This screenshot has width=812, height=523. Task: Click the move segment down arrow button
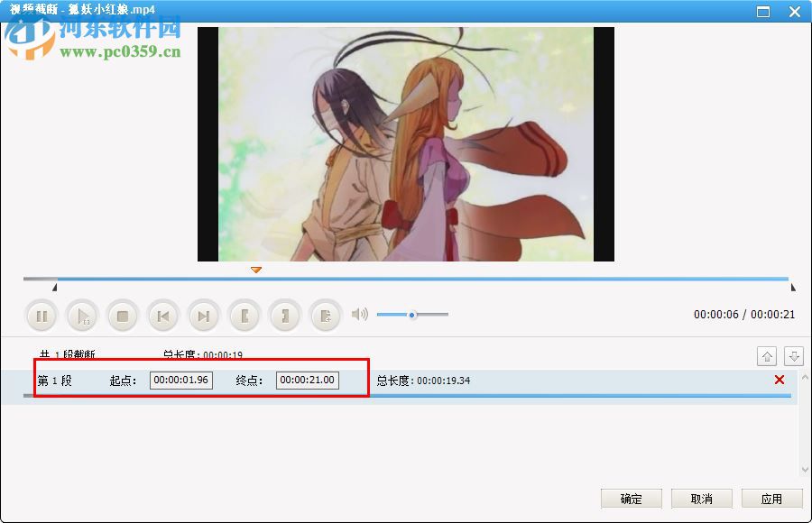click(794, 355)
